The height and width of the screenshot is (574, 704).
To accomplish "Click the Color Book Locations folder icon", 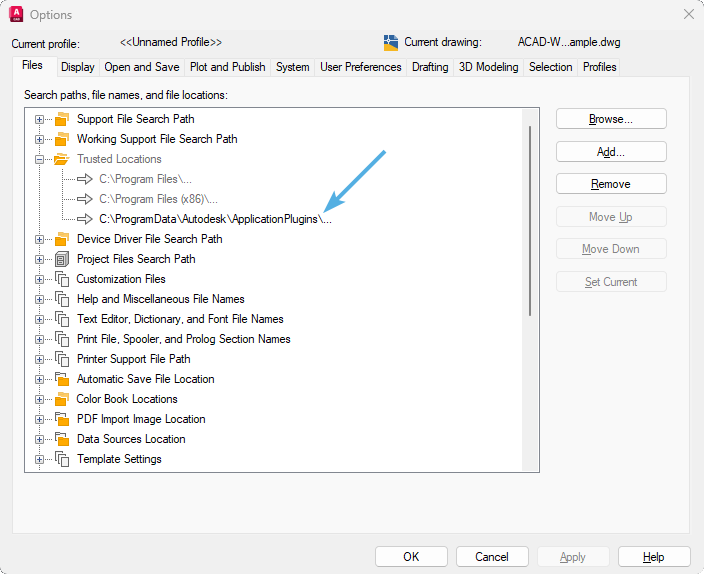I will pyautogui.click(x=62, y=399).
